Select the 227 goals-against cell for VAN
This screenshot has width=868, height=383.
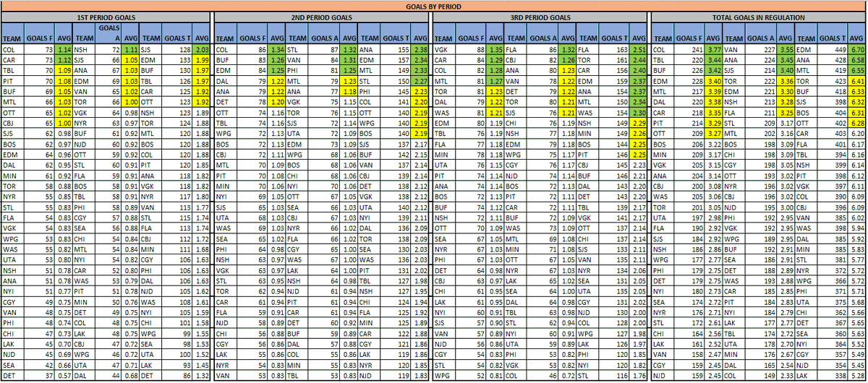(x=762, y=50)
